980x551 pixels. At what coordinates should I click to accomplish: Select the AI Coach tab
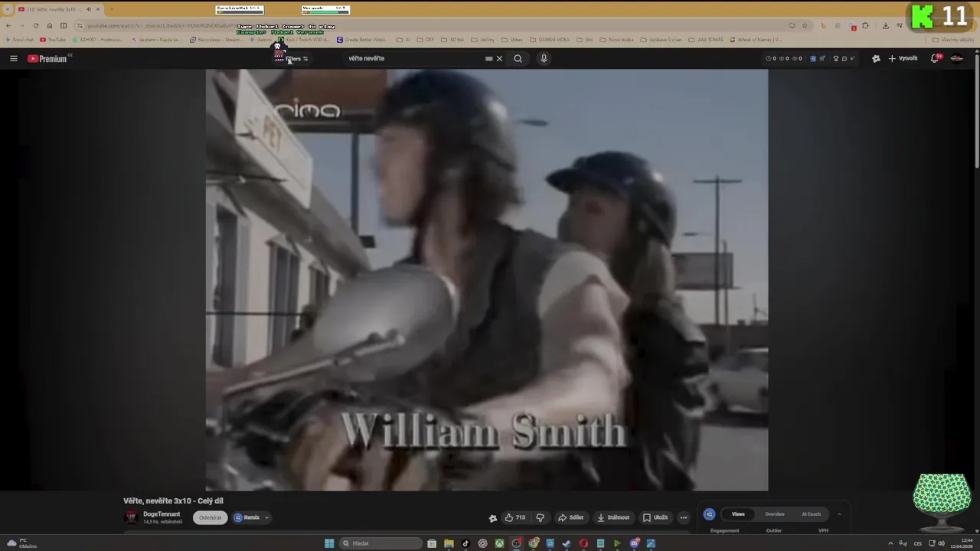[811, 514]
